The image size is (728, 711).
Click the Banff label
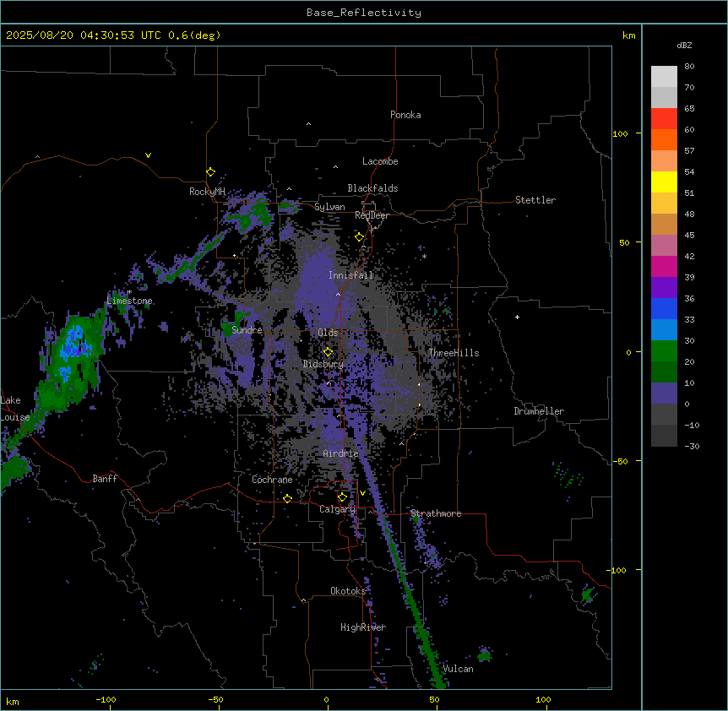pyautogui.click(x=105, y=479)
